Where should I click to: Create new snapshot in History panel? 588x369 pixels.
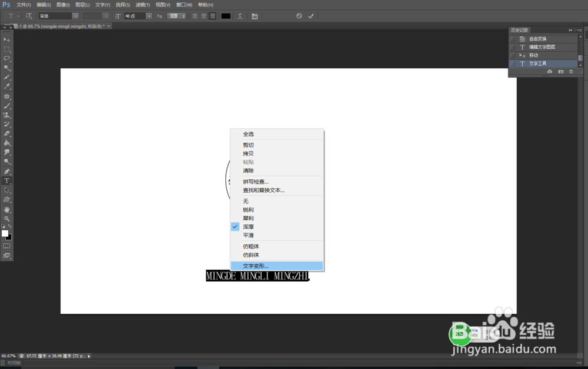click(560, 72)
